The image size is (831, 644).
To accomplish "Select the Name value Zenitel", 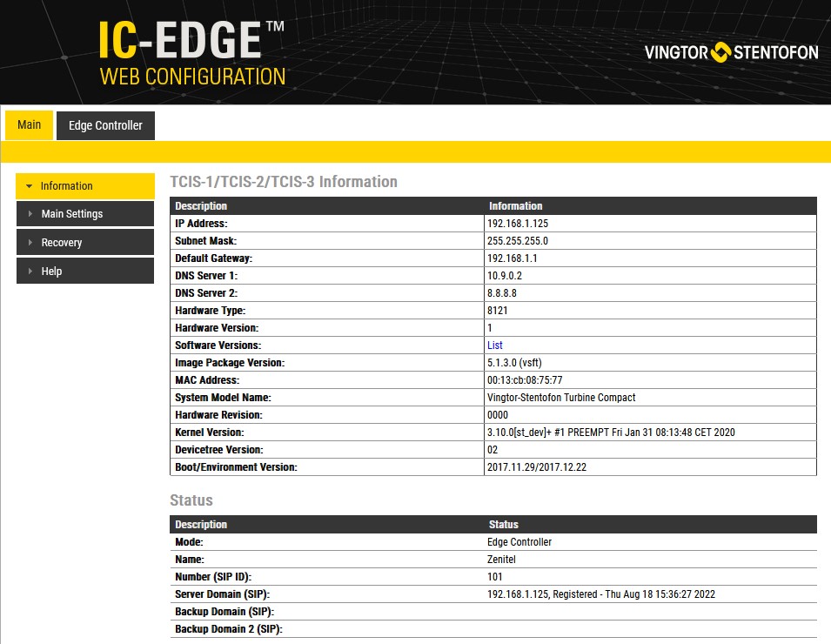I will [501, 560].
